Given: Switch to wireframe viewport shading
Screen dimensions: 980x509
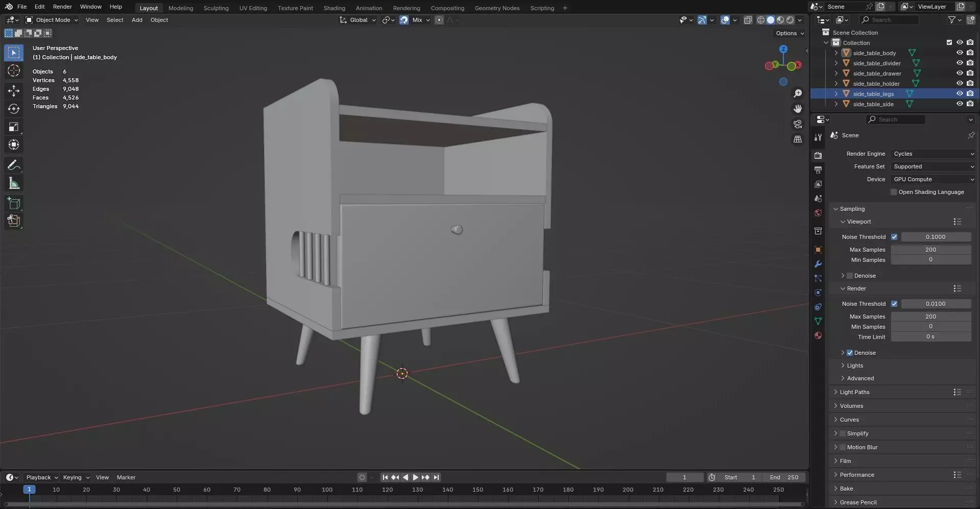Looking at the screenshot, I should coord(761,20).
